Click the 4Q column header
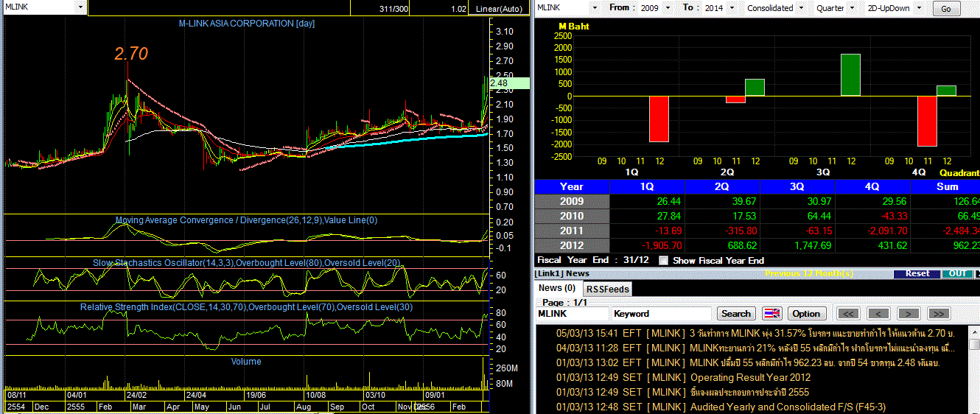The image size is (980, 414). (x=873, y=186)
